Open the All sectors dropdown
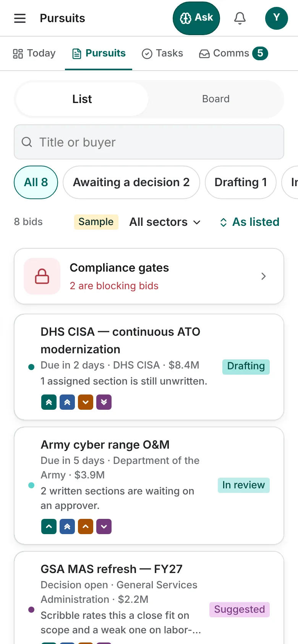The image size is (298, 644). click(165, 222)
